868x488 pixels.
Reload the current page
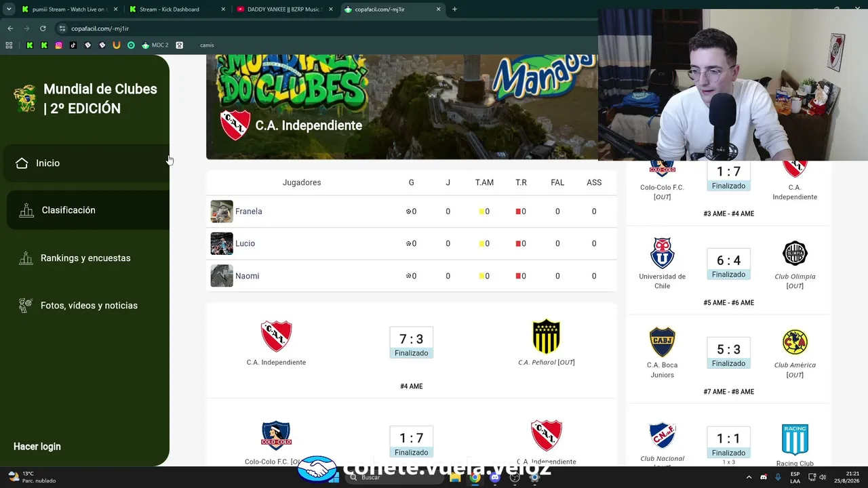[43, 28]
